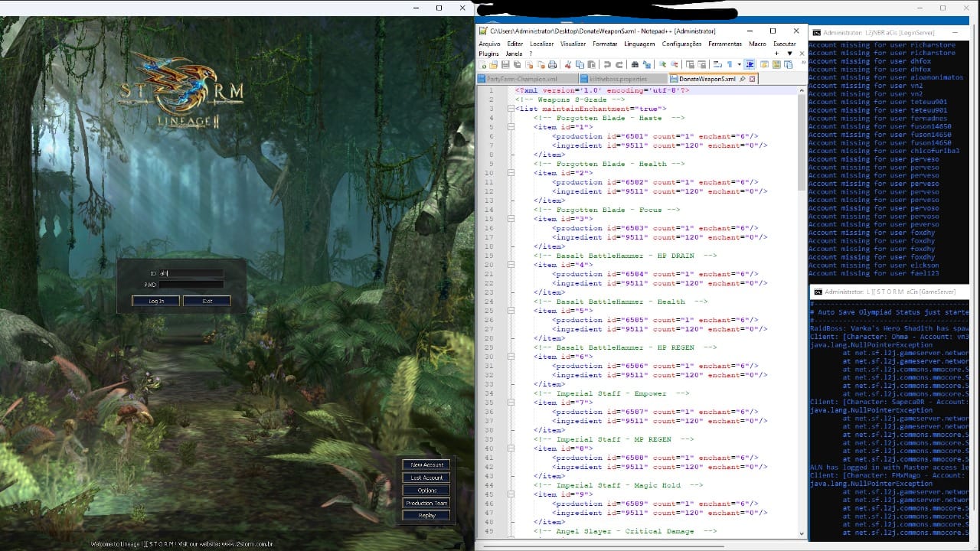This screenshot has width=980, height=551.
Task: Click the Undo toolbar icon
Action: 607,64
